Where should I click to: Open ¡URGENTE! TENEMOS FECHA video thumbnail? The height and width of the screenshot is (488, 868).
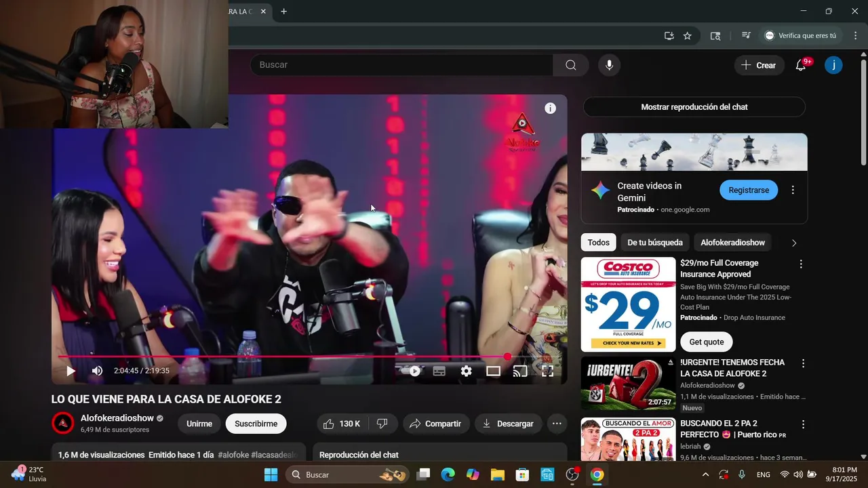pyautogui.click(x=629, y=384)
